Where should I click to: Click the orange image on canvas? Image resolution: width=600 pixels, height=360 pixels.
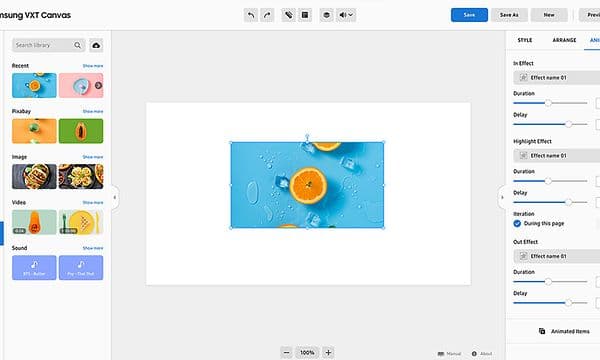click(x=307, y=185)
